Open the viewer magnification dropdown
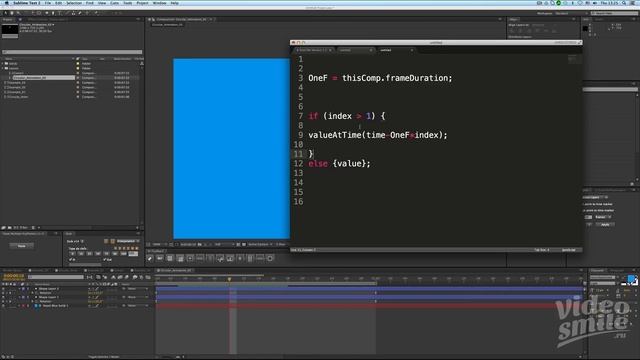Screen dimensions: 640x360 click(159, 244)
